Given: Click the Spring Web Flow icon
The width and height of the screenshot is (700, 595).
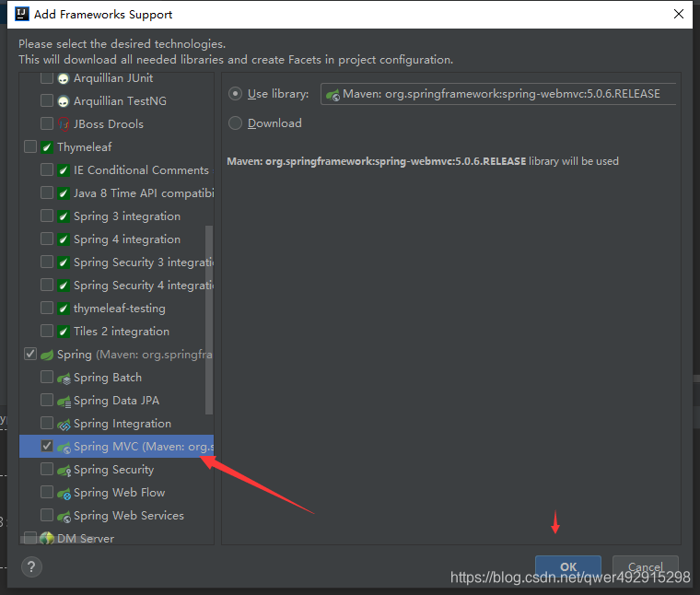Looking at the screenshot, I should (x=64, y=494).
